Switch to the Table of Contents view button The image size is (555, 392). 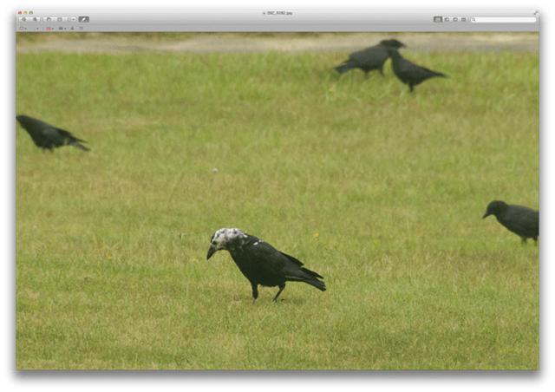pyautogui.click(x=455, y=19)
